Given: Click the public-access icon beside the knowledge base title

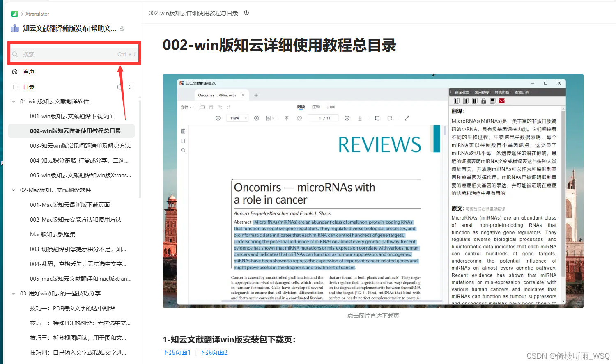Looking at the screenshot, I should [x=122, y=29].
